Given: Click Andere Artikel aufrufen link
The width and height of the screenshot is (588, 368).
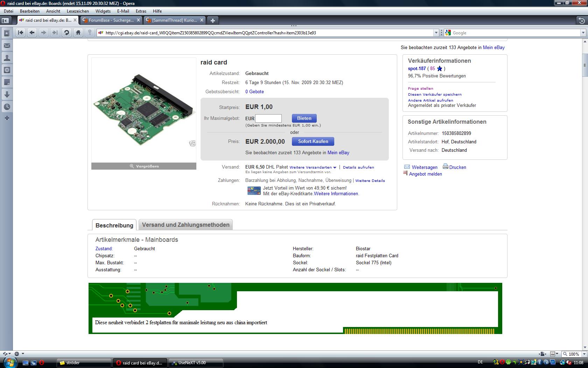Looking at the screenshot, I should pos(430,100).
